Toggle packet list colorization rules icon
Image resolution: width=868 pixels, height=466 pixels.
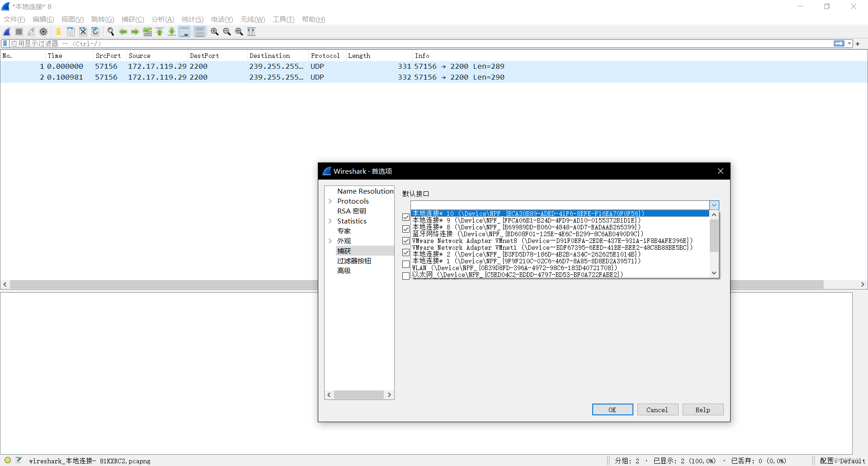tap(199, 32)
